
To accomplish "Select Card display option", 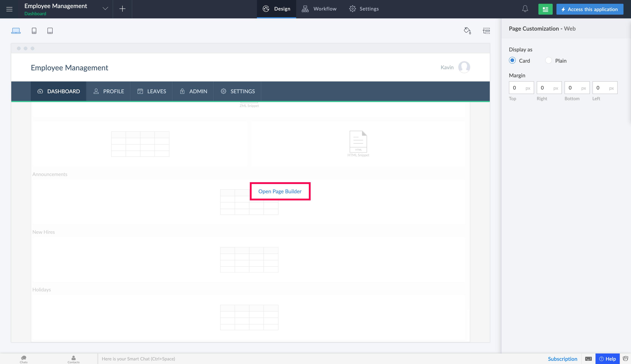I will tap(512, 60).
